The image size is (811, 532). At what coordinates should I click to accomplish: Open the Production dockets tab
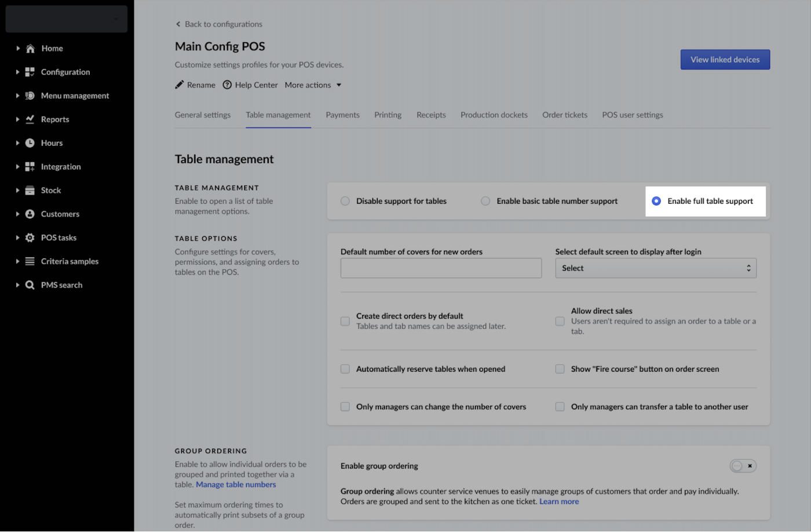[x=494, y=115]
